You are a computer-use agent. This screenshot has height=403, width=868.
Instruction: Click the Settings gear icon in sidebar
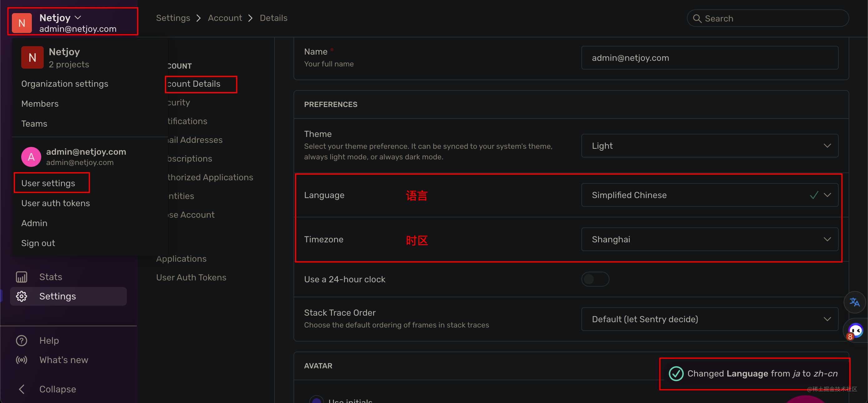pyautogui.click(x=21, y=295)
